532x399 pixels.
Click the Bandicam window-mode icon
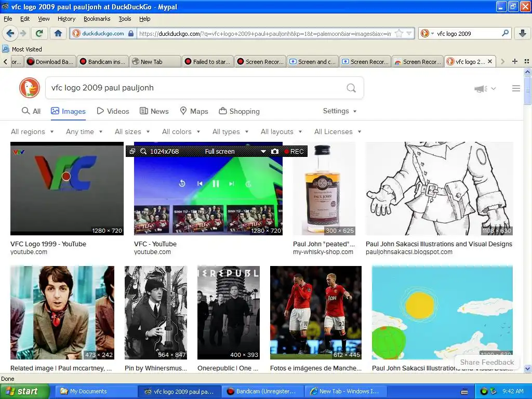click(x=132, y=151)
